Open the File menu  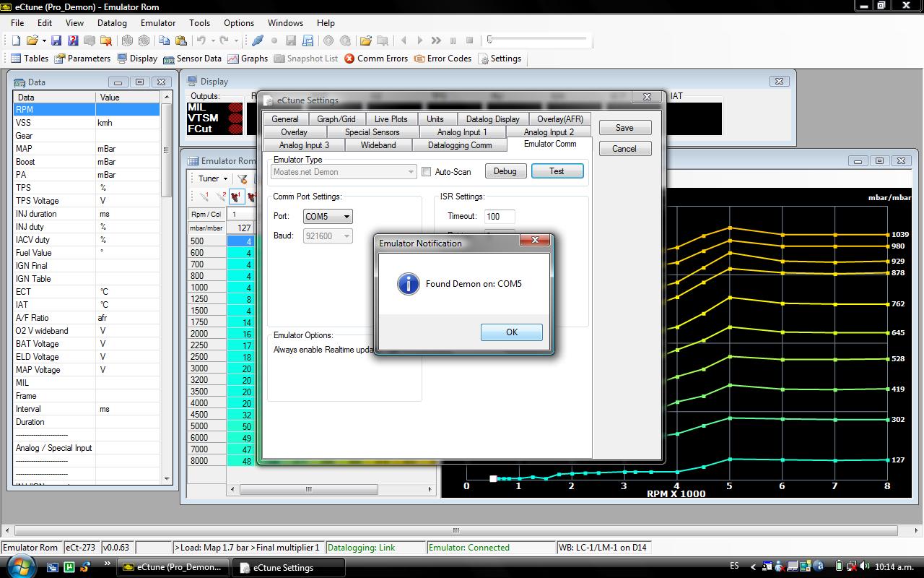[x=17, y=23]
